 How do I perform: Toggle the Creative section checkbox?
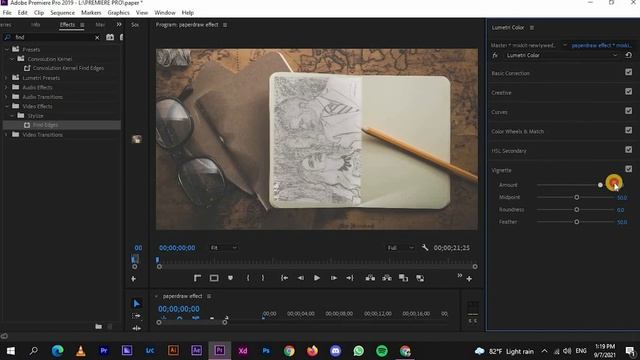629,91
